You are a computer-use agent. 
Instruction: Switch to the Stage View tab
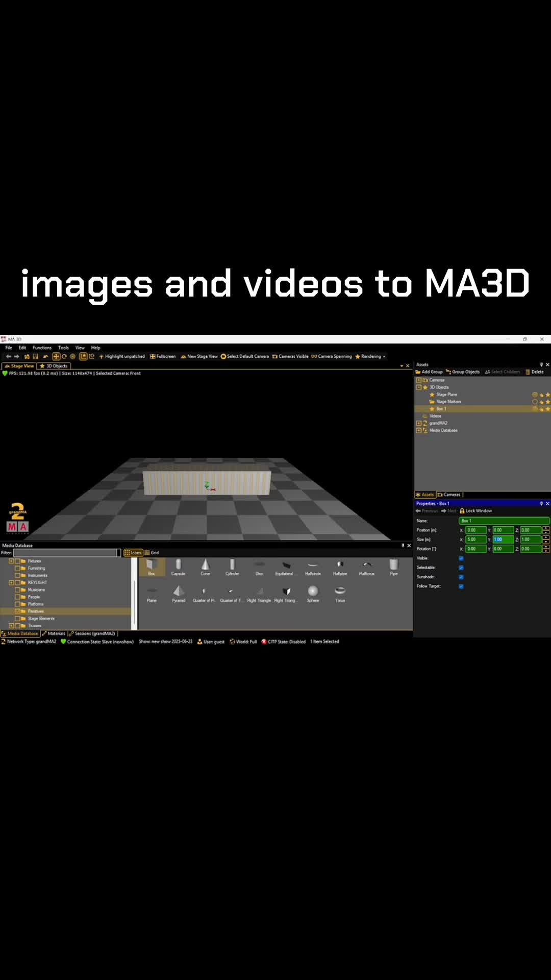tap(19, 366)
